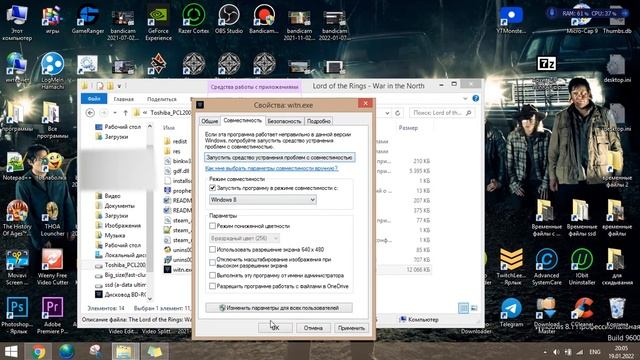Viewport: 640px width, 360px height.
Task: Click change settings for all users button
Action: [279, 308]
